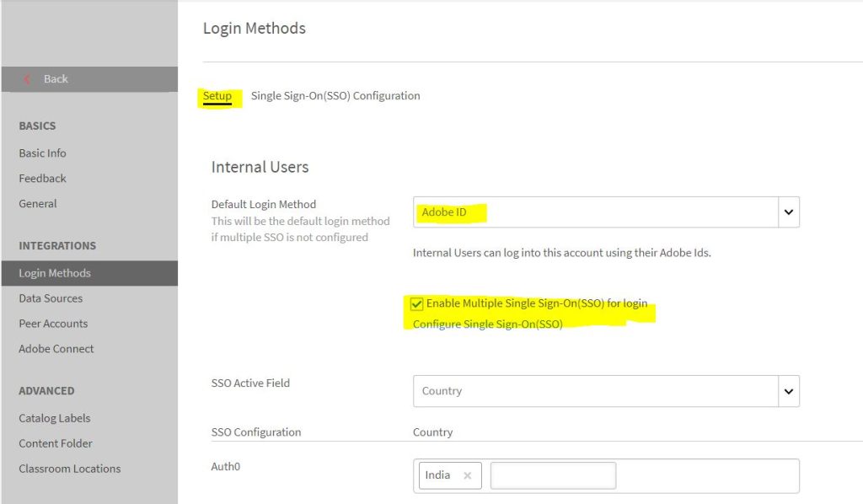Viewport: 863px width, 504px height.
Task: Open Classroom Locations settings
Action: coord(69,469)
